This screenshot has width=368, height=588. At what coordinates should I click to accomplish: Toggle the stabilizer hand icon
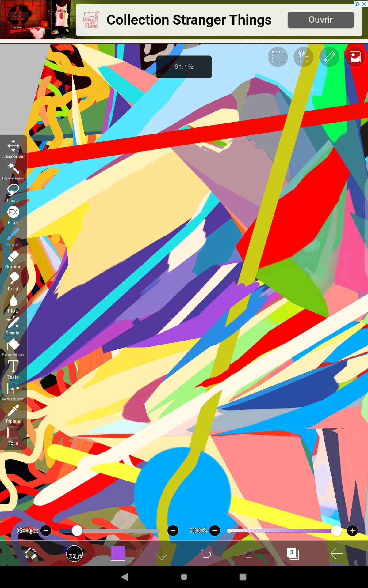[303, 57]
